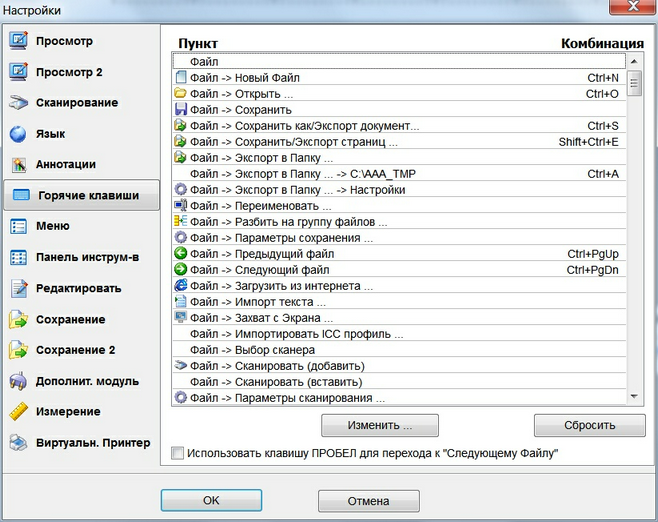Click the Панель инструм-в grid icon

18,257
